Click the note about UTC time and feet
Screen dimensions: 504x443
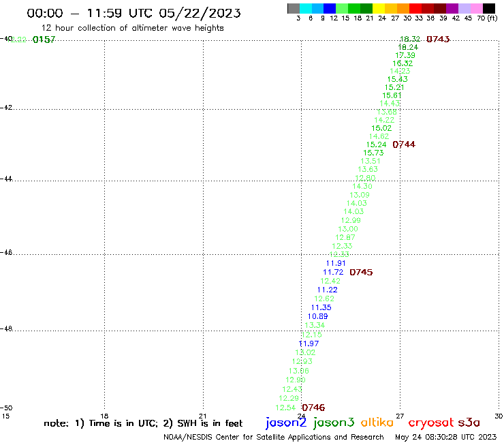[x=143, y=423]
